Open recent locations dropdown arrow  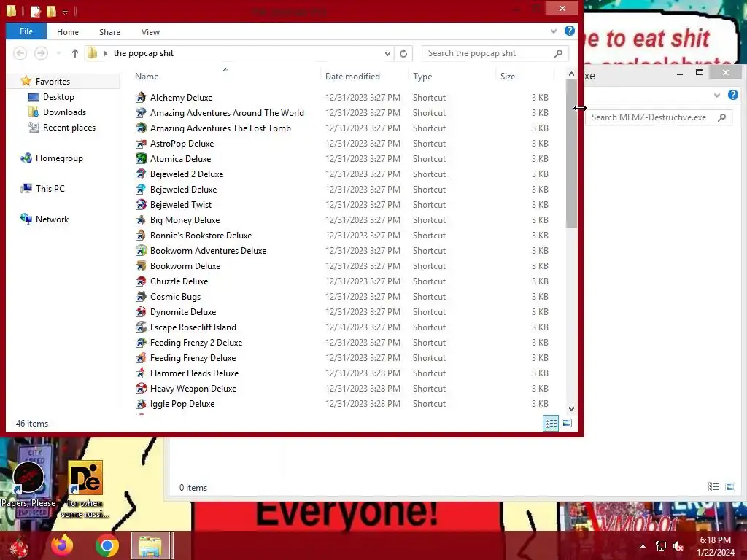(x=58, y=53)
